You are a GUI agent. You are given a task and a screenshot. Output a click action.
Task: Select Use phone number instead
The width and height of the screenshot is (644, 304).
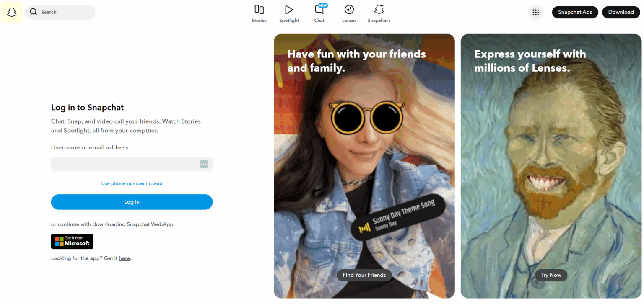pos(132,183)
